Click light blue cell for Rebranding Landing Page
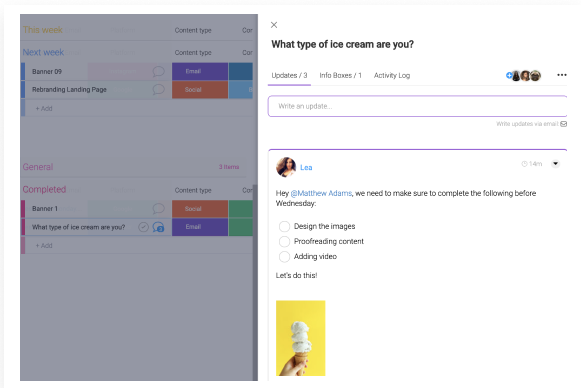Image resolution: width=581 pixels, height=388 pixels. click(241, 90)
